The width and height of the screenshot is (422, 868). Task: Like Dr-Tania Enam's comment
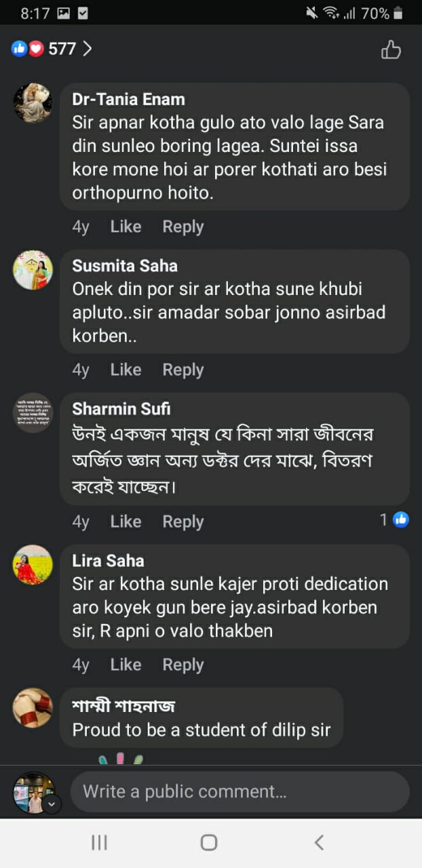126,226
